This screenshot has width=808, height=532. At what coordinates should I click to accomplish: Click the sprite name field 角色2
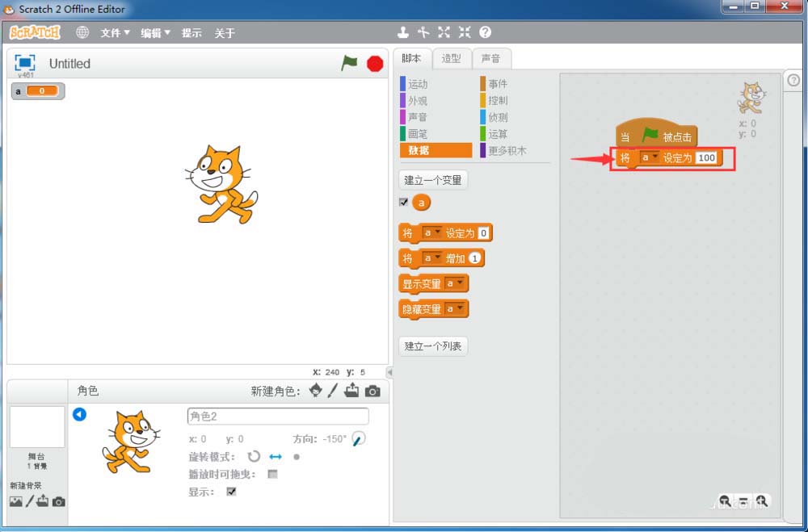click(278, 416)
